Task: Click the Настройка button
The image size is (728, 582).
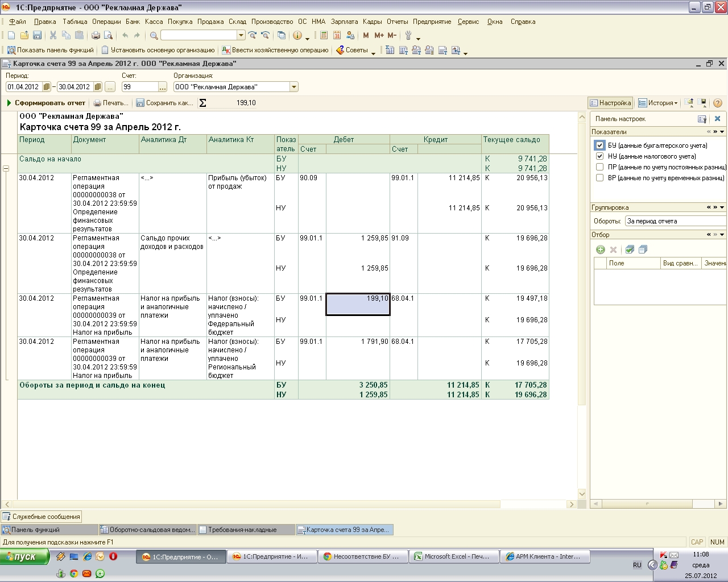Action: click(610, 103)
